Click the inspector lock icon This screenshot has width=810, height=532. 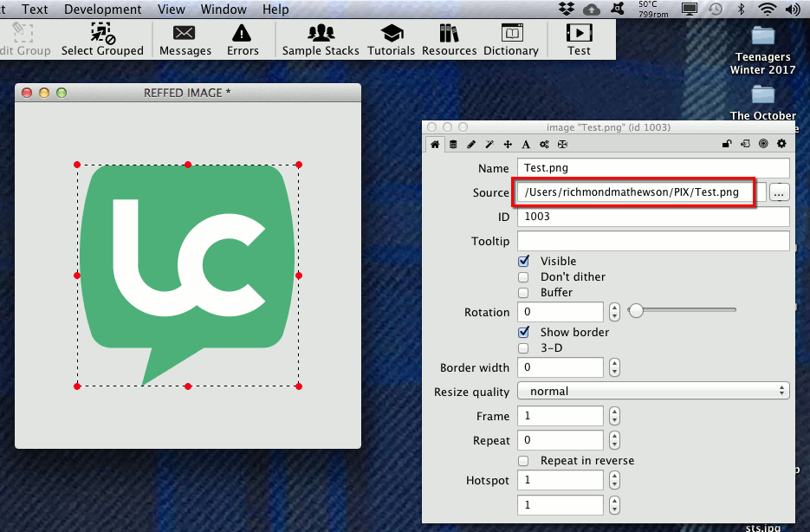[x=729, y=144]
